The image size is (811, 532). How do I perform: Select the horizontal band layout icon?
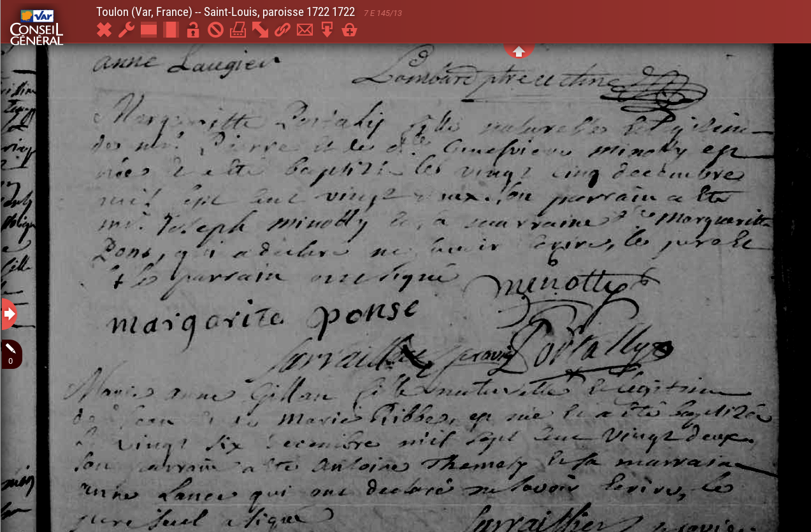[x=148, y=30]
